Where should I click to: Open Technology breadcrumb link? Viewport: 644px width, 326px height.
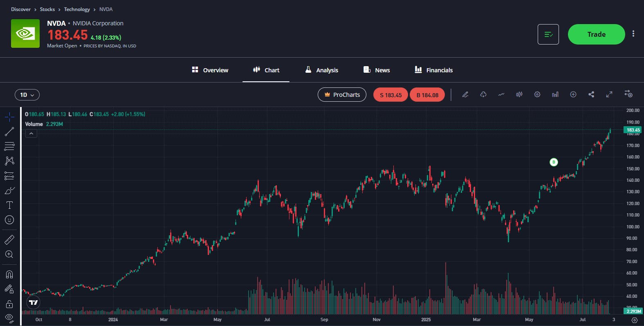point(77,9)
